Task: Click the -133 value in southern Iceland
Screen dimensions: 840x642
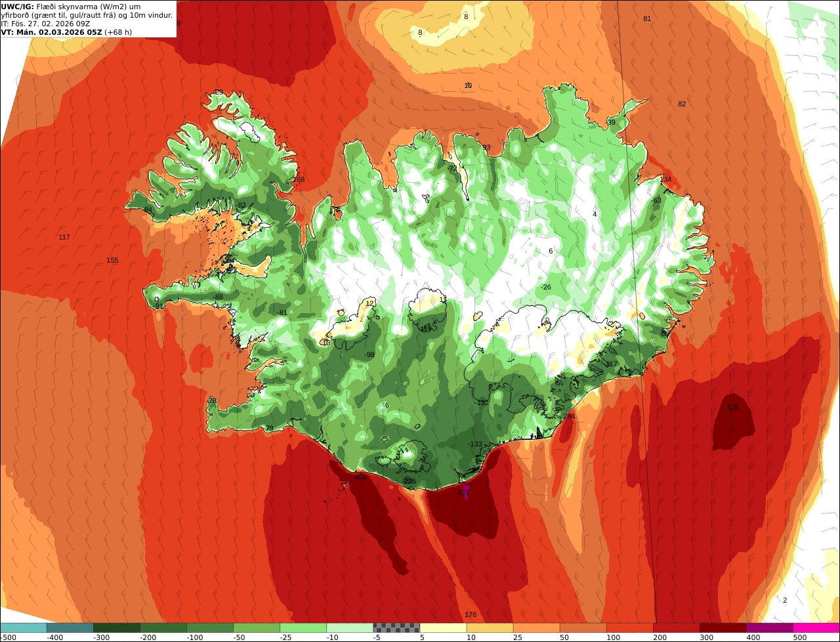Action: click(x=475, y=444)
